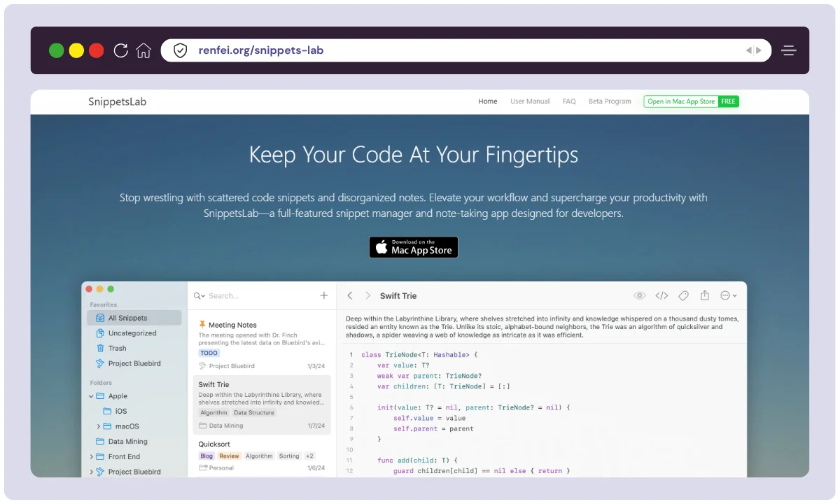This screenshot has width=840, height=504.
Task: Click the Sorting tag on Quicksort
Action: 289,456
